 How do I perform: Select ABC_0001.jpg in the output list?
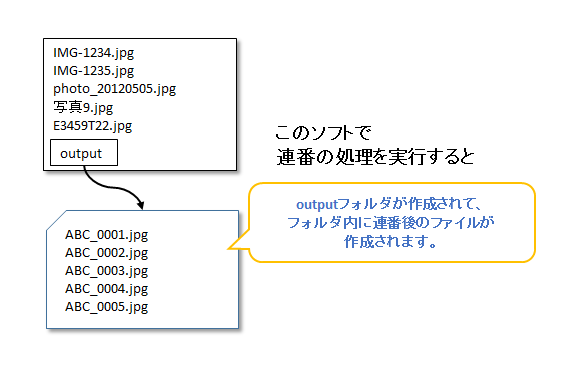(106, 235)
